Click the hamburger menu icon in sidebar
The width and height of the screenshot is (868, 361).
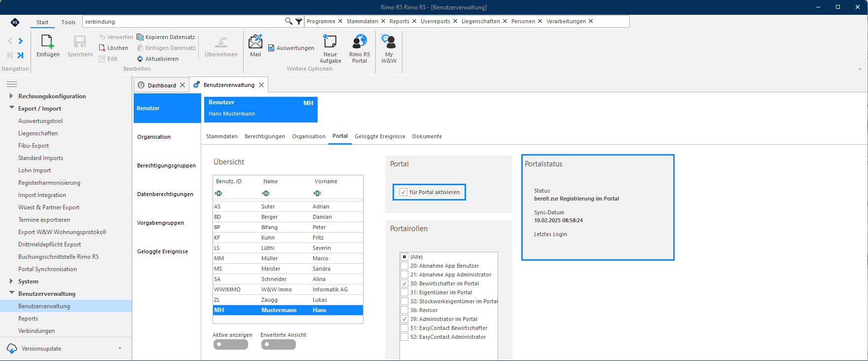[12, 84]
